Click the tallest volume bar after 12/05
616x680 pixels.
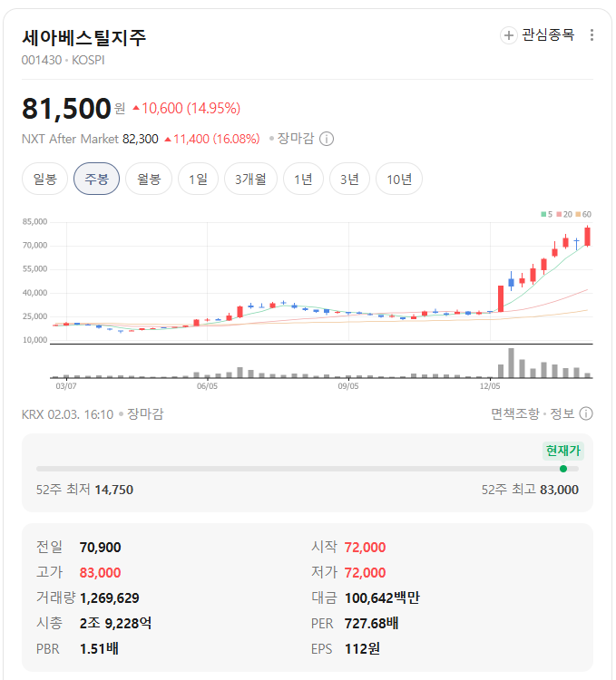point(511,363)
